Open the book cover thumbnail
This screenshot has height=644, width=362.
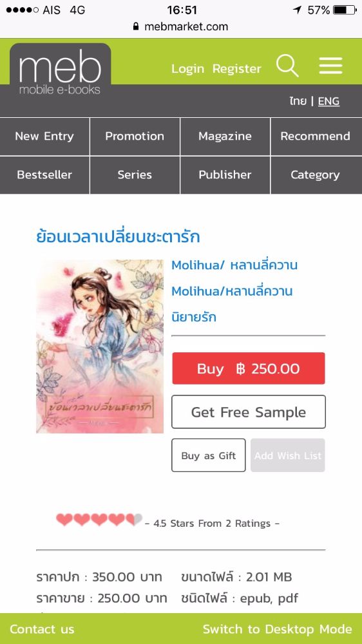coord(100,346)
